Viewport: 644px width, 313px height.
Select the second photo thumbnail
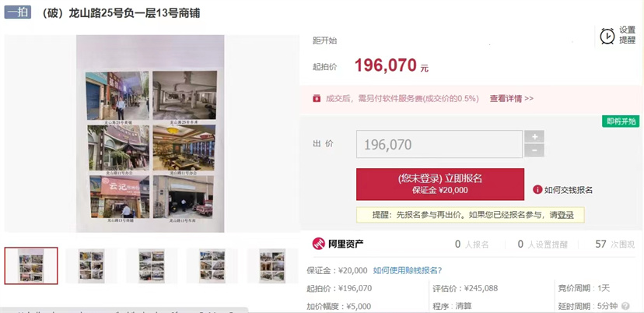point(91,266)
